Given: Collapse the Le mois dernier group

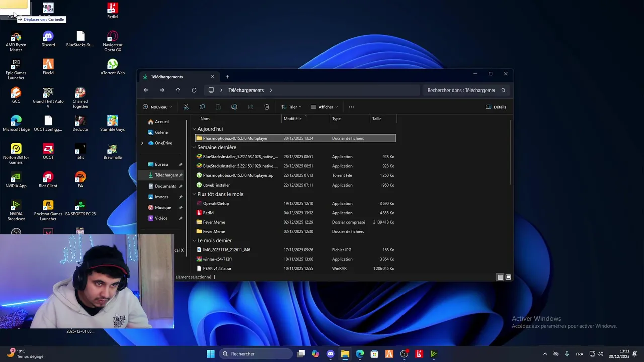Looking at the screenshot, I should 195,241.
